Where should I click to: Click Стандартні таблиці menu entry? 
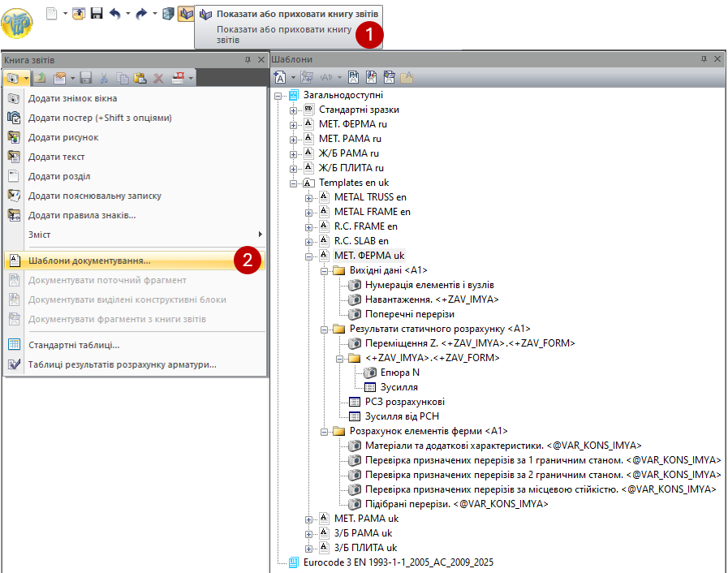(x=74, y=345)
